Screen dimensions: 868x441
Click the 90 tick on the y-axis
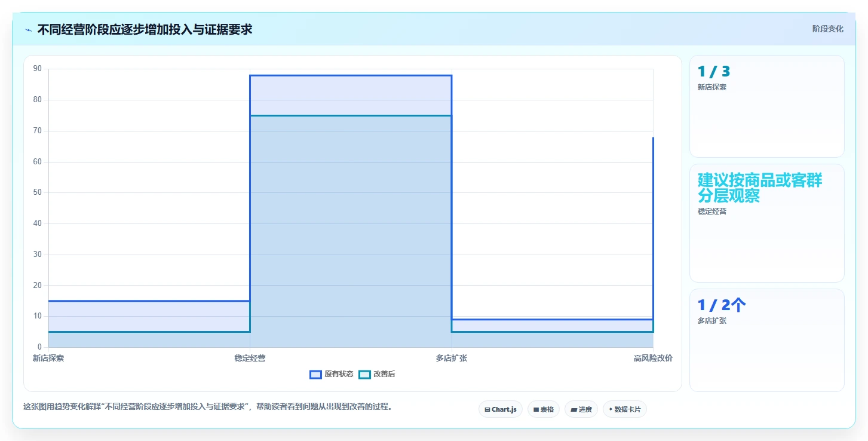(38, 69)
